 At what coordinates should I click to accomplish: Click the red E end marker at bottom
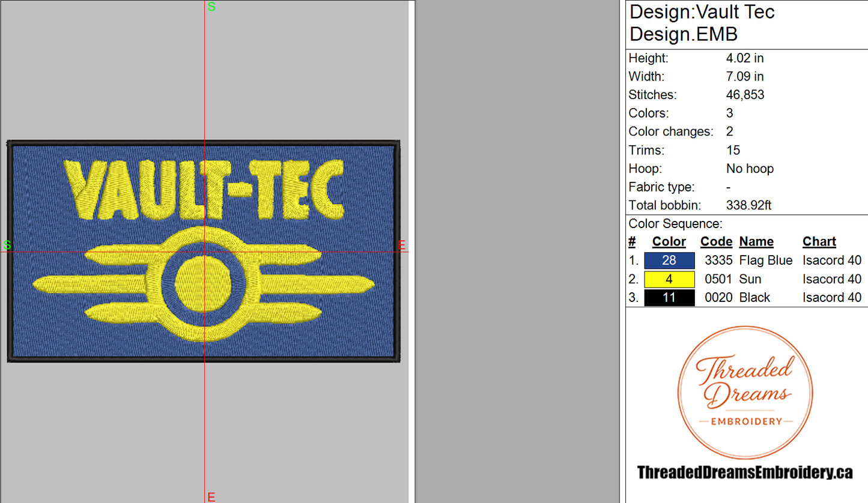tap(211, 497)
